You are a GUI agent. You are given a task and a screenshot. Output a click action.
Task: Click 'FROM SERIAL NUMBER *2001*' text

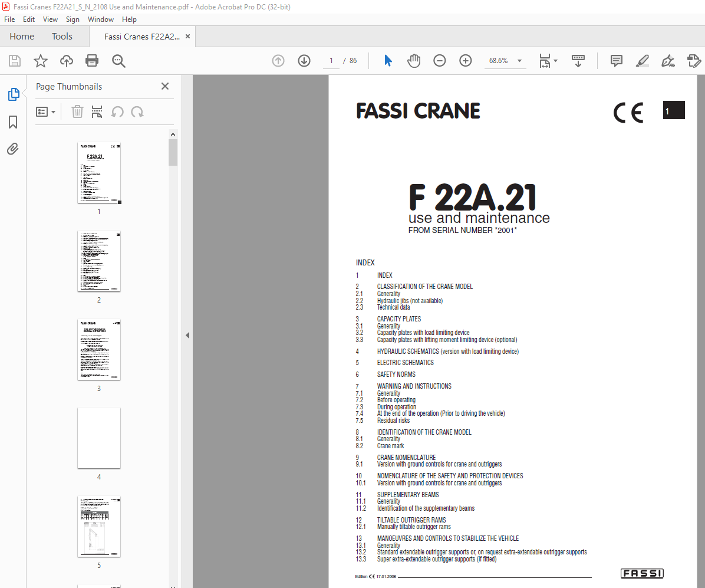(463, 231)
